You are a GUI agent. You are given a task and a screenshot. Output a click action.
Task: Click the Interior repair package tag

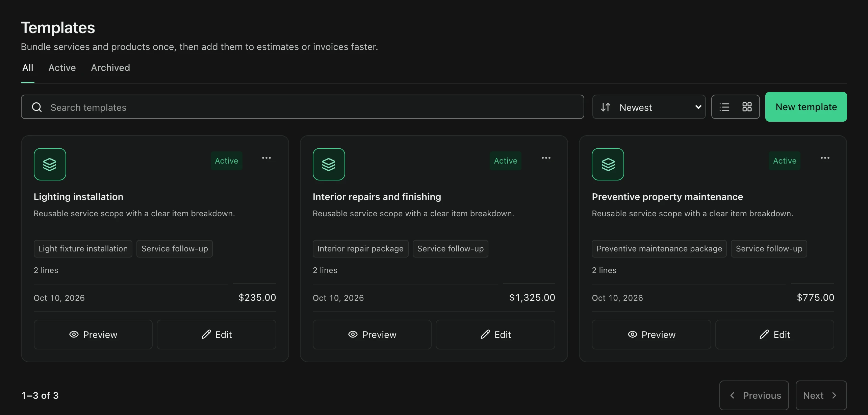(x=361, y=249)
